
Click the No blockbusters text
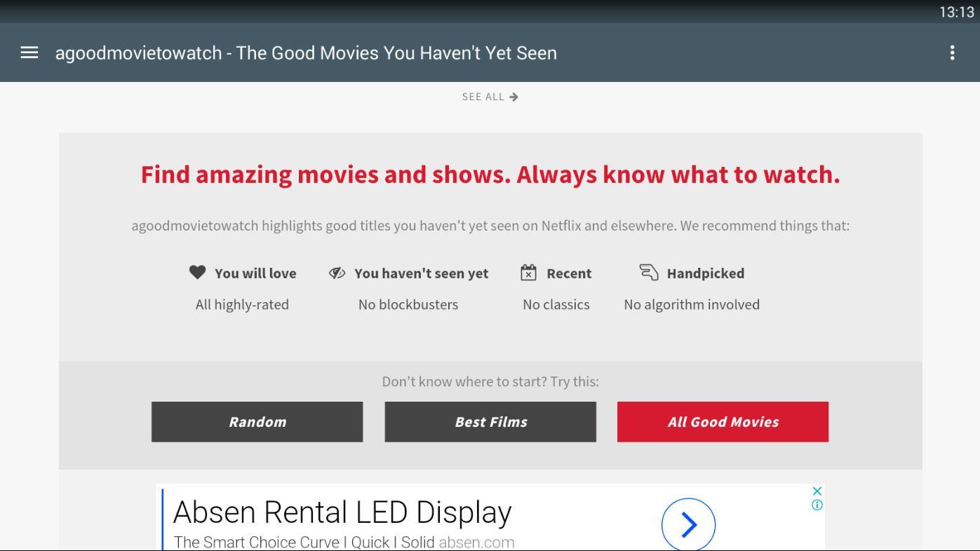pyautogui.click(x=408, y=304)
